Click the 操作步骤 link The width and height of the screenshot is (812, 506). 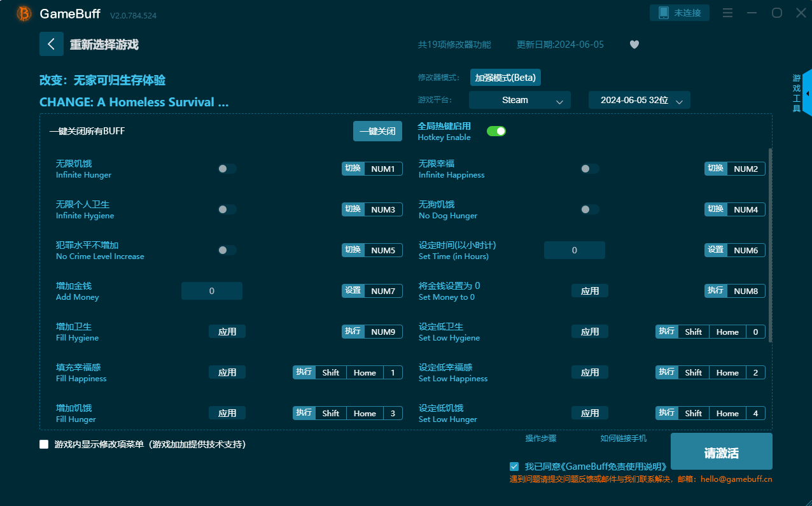[541, 439]
